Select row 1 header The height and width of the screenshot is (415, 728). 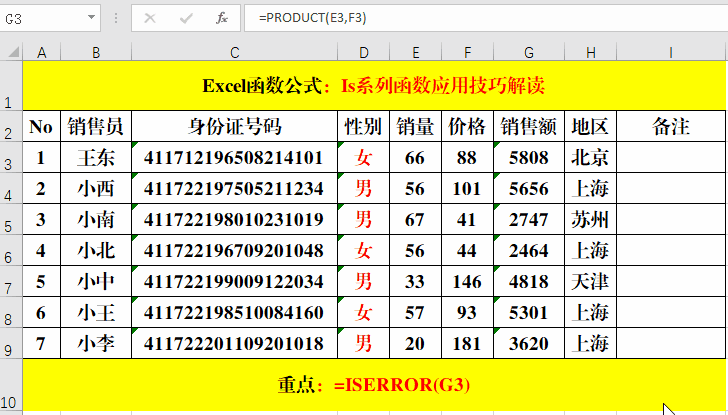(x=11, y=86)
